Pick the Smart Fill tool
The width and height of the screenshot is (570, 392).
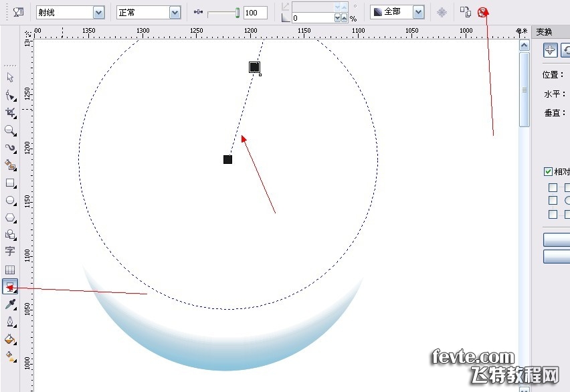pyautogui.click(x=10, y=165)
